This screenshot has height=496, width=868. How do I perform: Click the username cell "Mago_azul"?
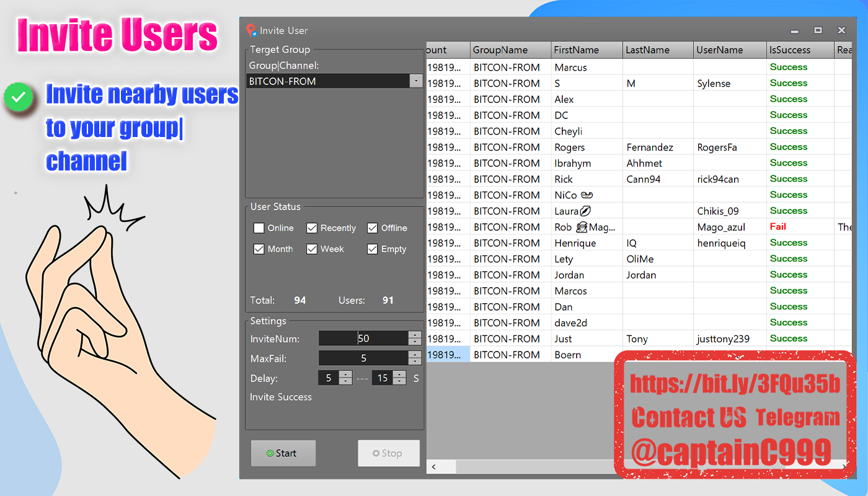click(730, 228)
